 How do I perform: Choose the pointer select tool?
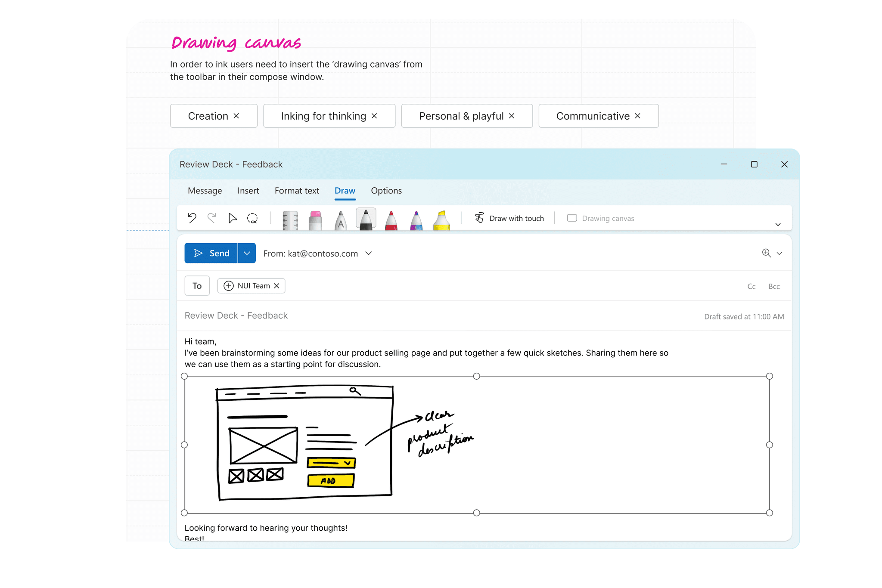click(232, 218)
